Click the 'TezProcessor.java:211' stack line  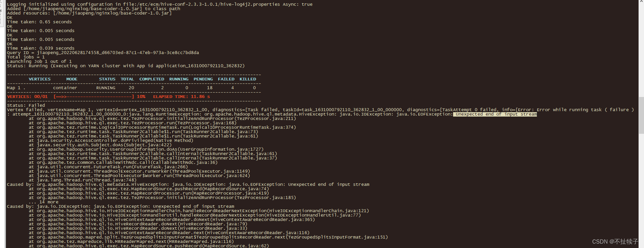pos(162,119)
